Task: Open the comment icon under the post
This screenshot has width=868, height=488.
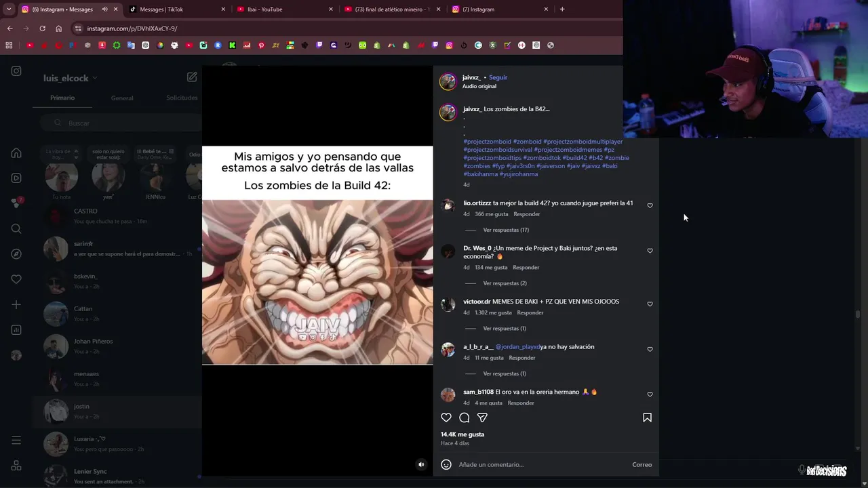Action: tap(465, 418)
